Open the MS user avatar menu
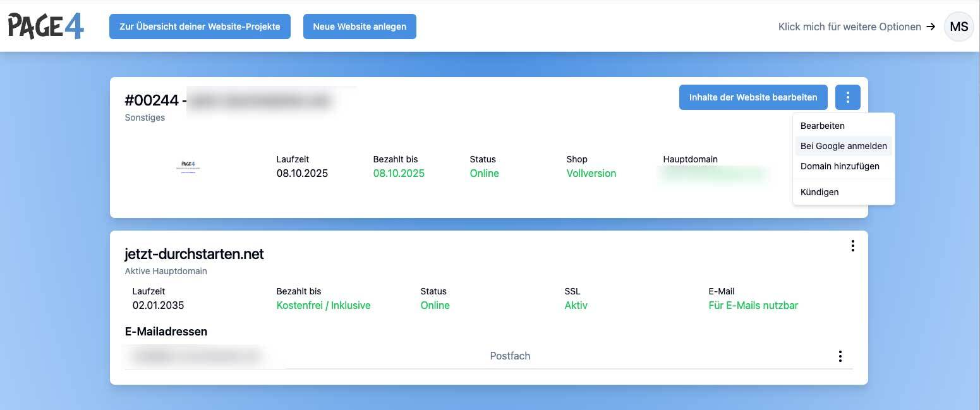The width and height of the screenshot is (980, 410). [x=959, y=27]
